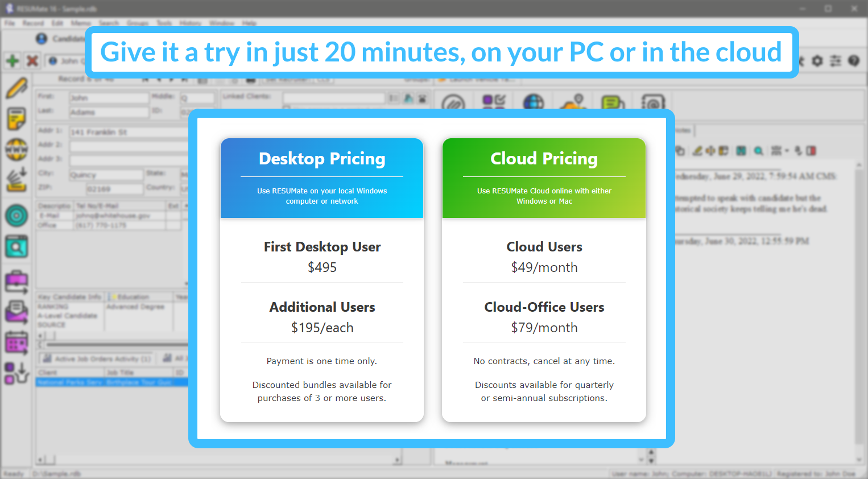Click the E-Mail row in contact table

(109, 216)
